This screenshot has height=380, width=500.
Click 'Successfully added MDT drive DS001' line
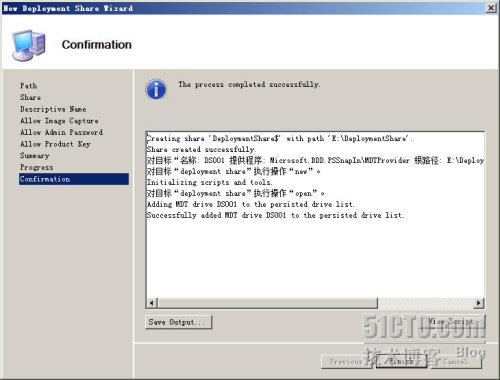[275, 215]
